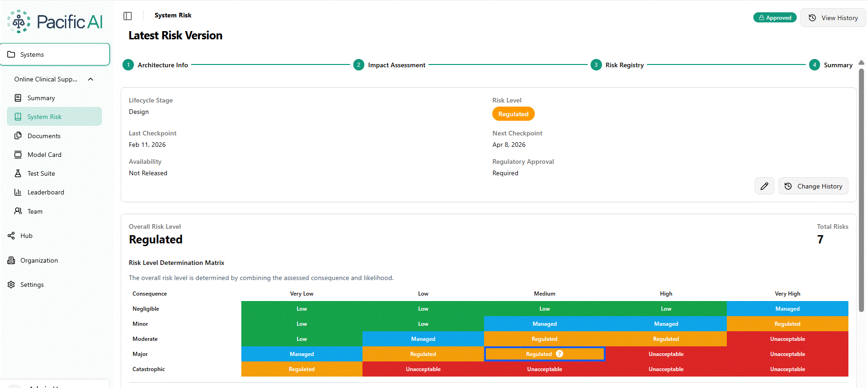This screenshot has height=388, width=868.
Task: Click the Risk Level Determination Matrix heading
Action: tap(176, 263)
